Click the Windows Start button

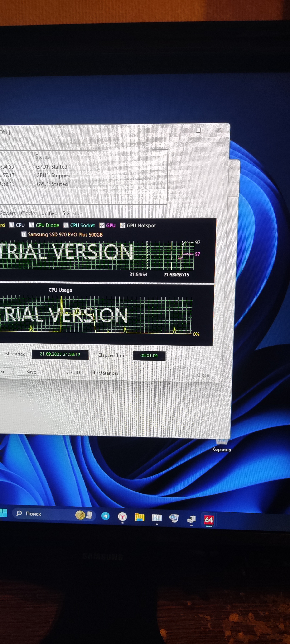coord(4,513)
